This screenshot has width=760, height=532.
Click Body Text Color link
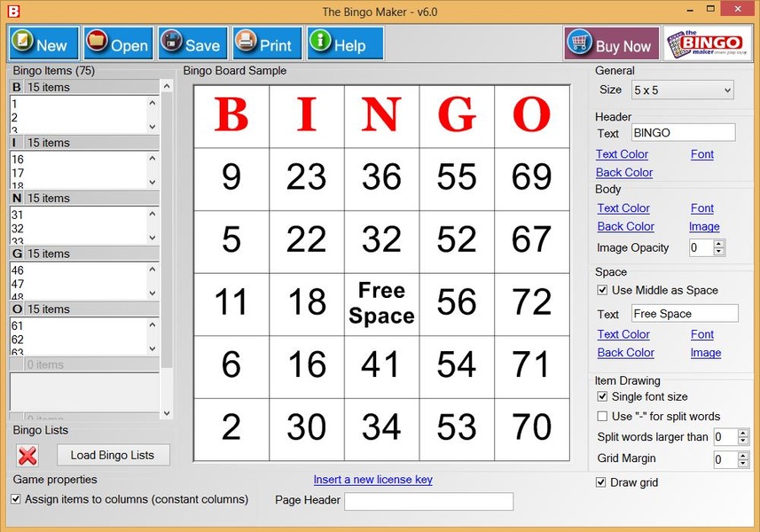coord(623,208)
